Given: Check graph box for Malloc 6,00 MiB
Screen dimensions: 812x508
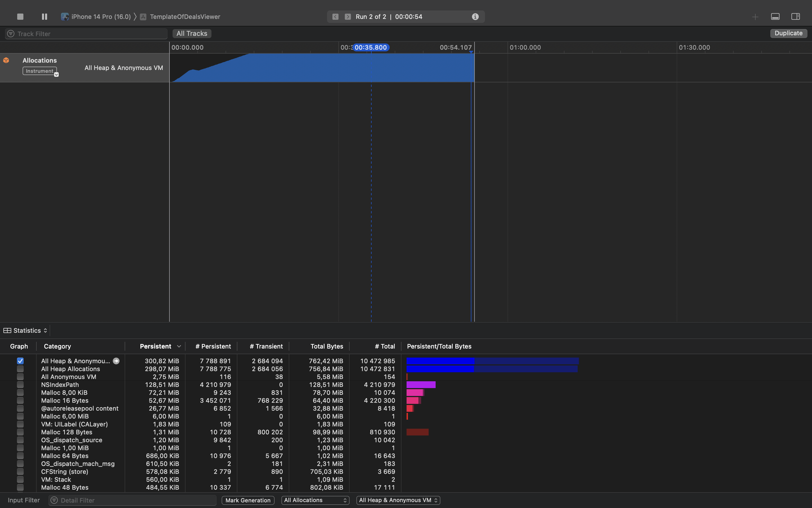Looking at the screenshot, I should point(20,416).
